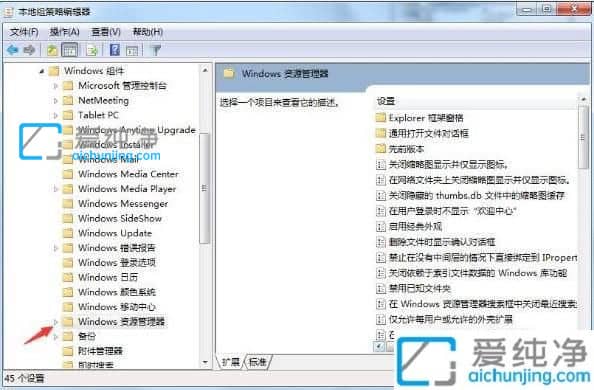The height and width of the screenshot is (390, 594).
Task: Click the folder icon of Windows Media Center
Action: [68, 174]
